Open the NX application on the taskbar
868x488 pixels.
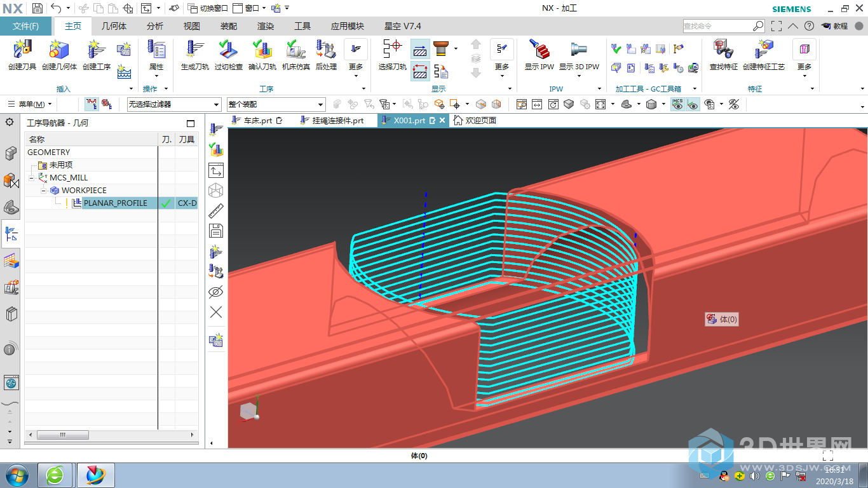(96, 475)
